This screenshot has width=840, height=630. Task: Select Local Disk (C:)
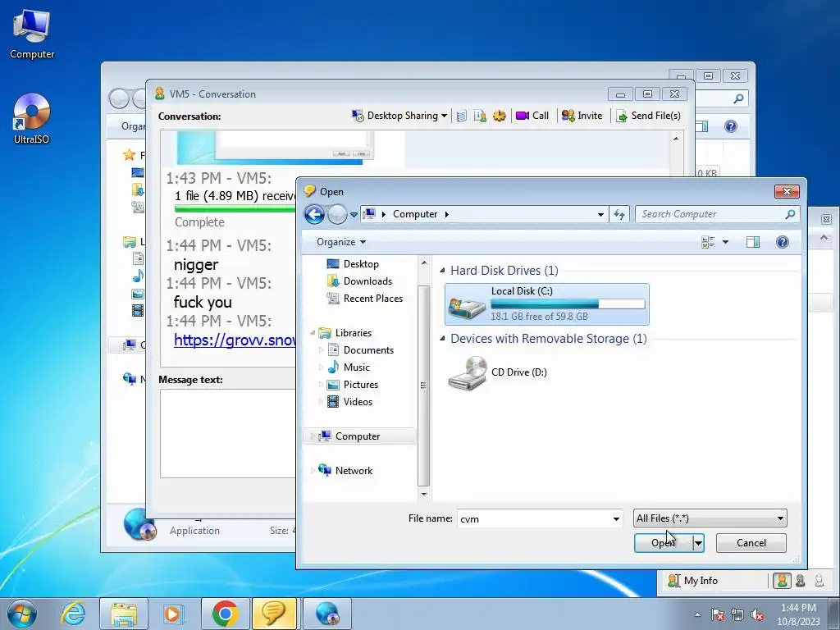pos(546,304)
